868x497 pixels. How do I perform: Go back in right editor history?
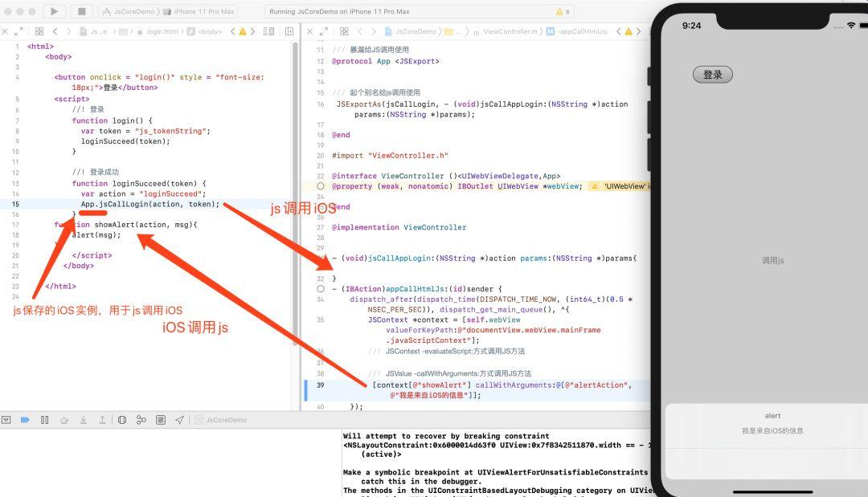pyautogui.click(x=360, y=31)
